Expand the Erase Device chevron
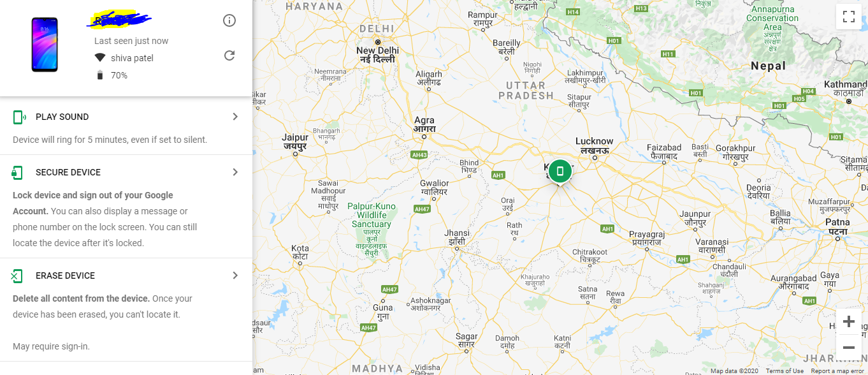The height and width of the screenshot is (375, 868). tap(235, 276)
